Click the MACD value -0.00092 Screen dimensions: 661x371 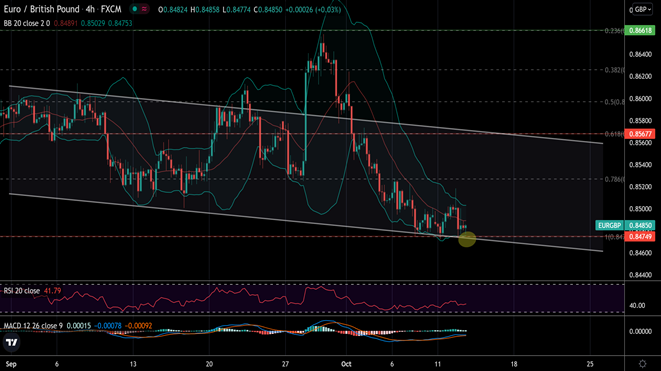[x=139, y=326]
